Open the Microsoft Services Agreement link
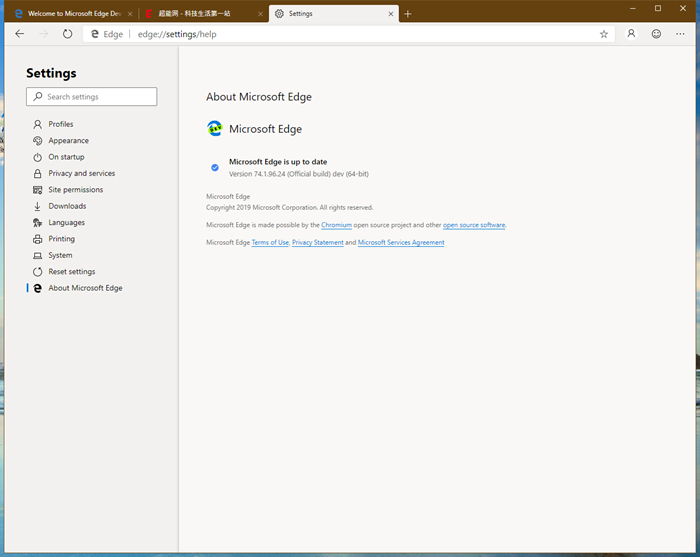This screenshot has width=700, height=557. (401, 242)
